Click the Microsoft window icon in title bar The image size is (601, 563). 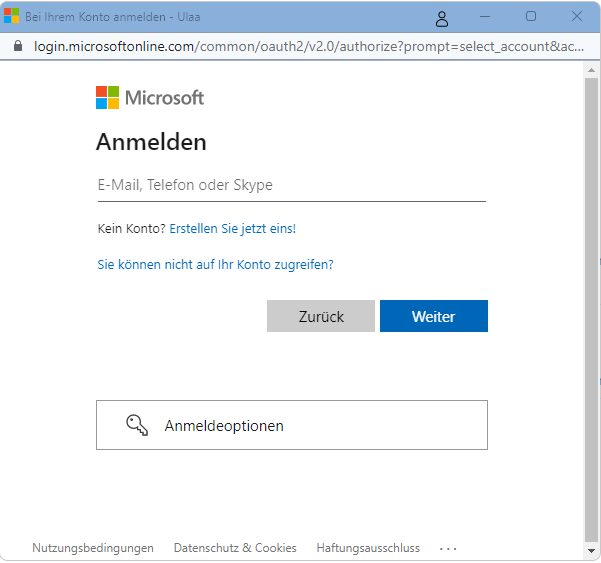pos(11,16)
